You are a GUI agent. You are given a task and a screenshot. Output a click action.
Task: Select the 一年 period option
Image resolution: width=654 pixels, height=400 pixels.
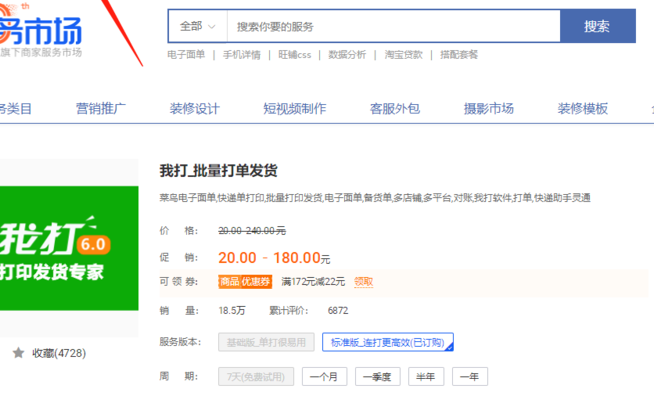(470, 377)
